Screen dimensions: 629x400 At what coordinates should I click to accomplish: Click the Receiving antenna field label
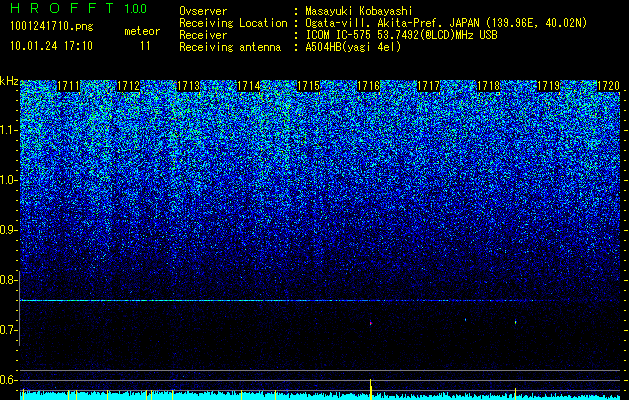point(230,47)
